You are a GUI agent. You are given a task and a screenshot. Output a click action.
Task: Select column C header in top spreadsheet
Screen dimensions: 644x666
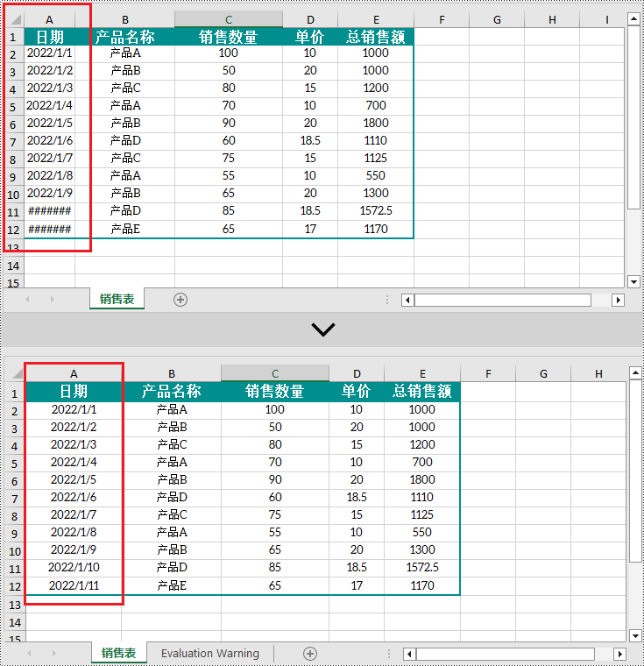(229, 19)
